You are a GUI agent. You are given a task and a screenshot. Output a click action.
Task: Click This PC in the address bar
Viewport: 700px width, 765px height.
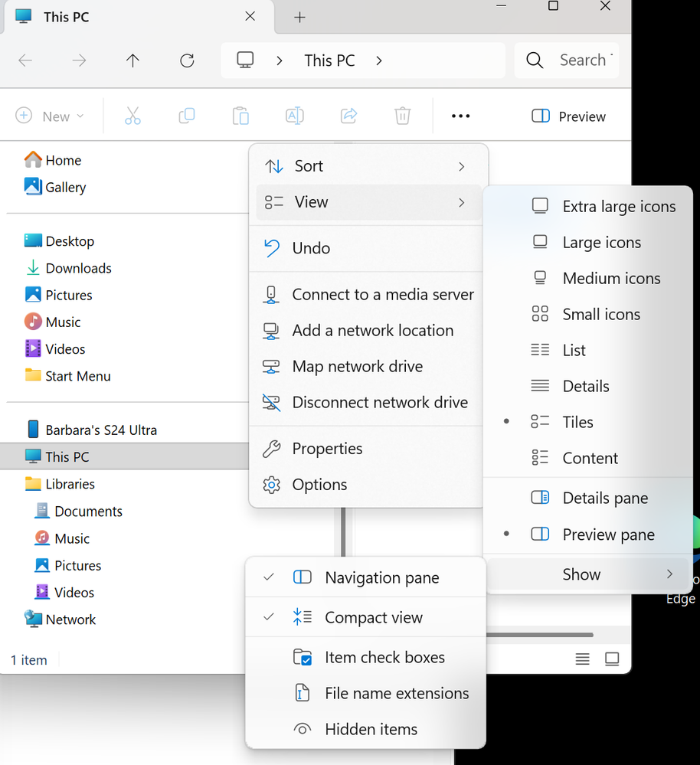(x=329, y=60)
